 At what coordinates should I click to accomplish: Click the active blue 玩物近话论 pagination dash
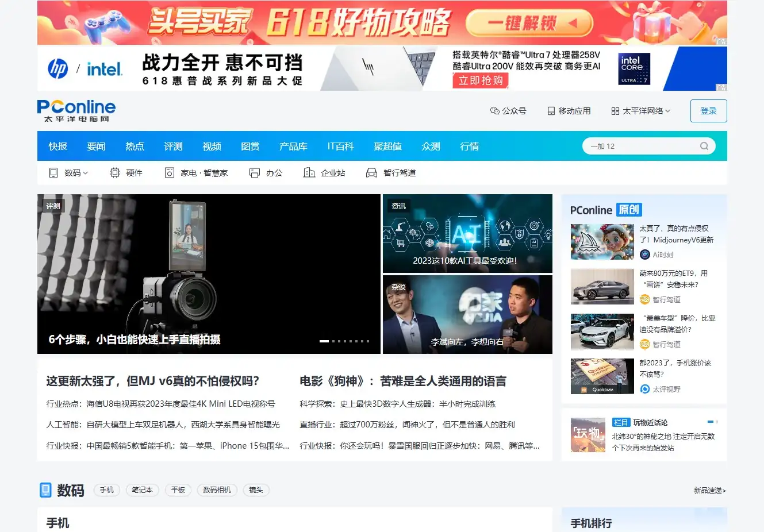coord(711,422)
